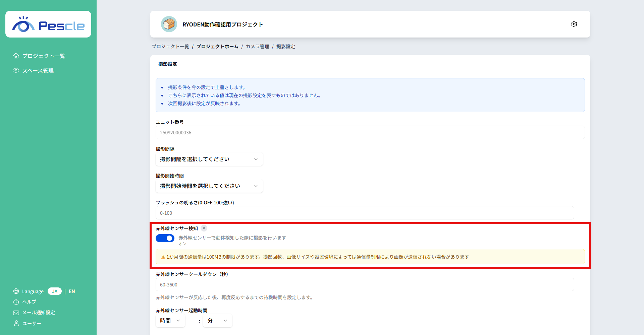Open ヘルプ in sidebar
The image size is (644, 335).
29,302
